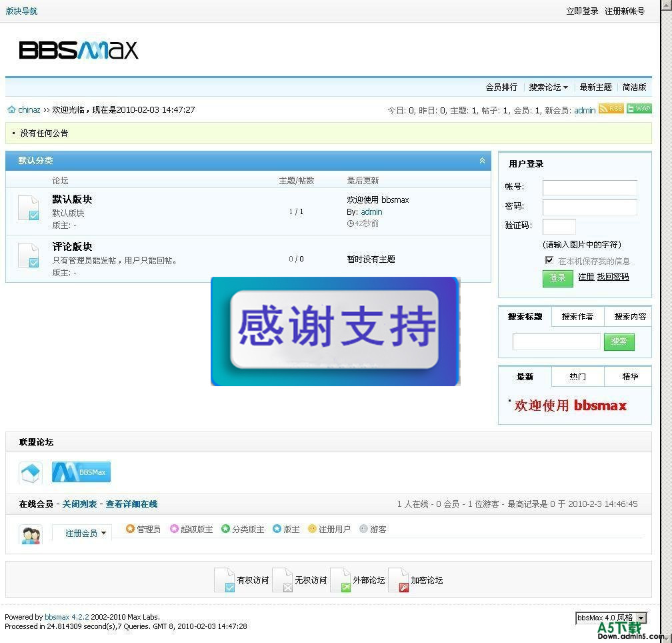This screenshot has height=643, width=672.
Task: Select the 搜索标题 tab
Action: coord(525,317)
